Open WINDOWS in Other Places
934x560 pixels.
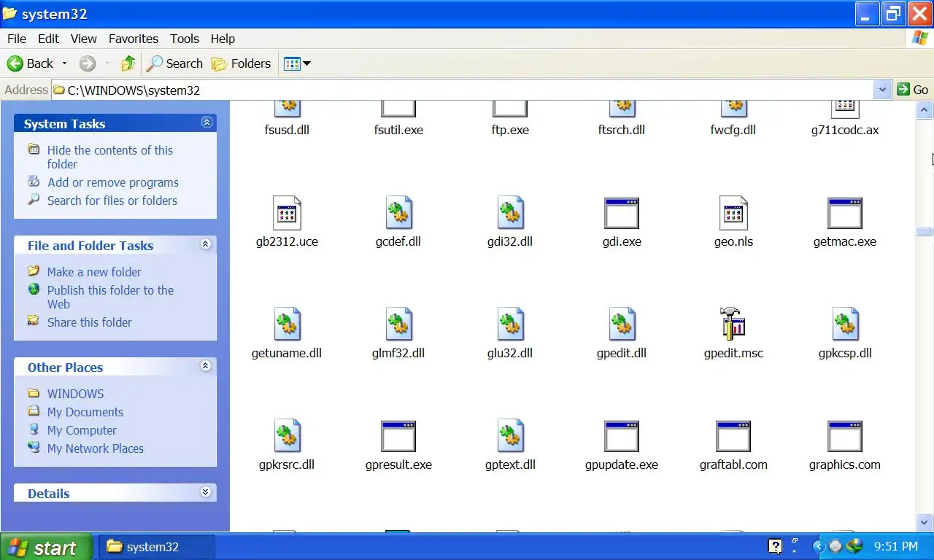click(x=75, y=394)
